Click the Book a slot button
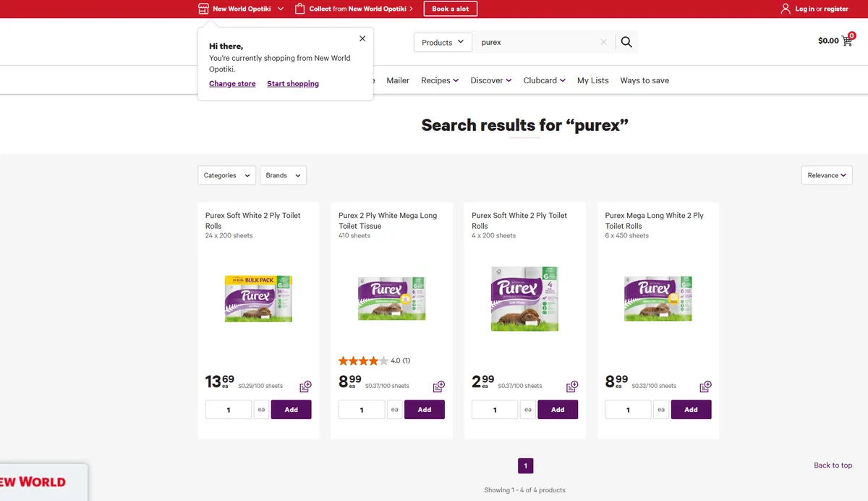 pos(451,9)
